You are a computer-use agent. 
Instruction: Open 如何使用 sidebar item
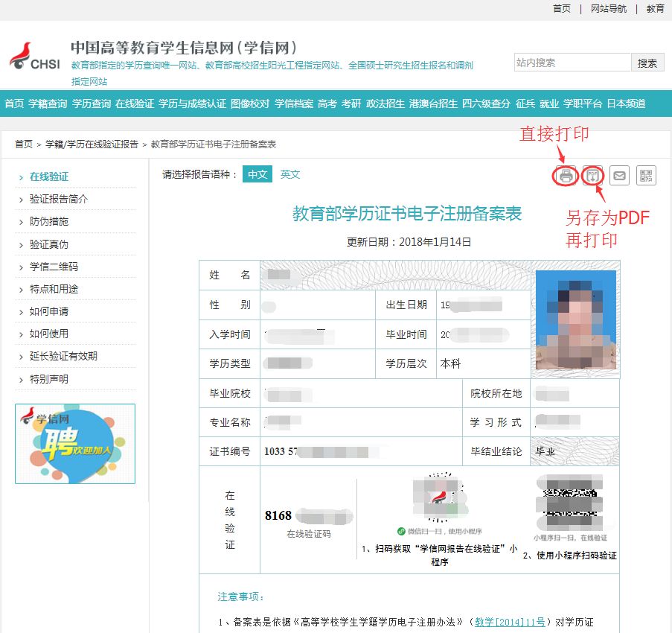(49, 334)
